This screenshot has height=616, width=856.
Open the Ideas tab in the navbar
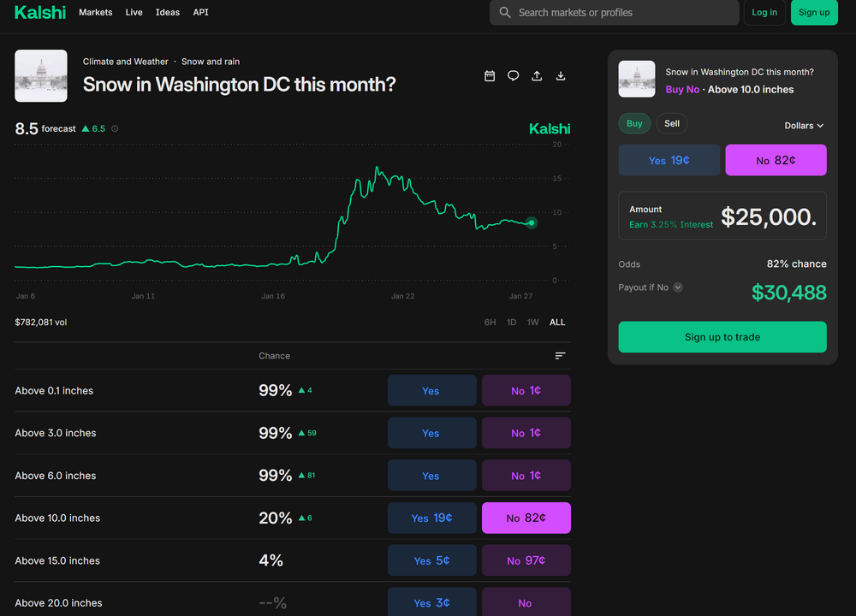point(167,13)
